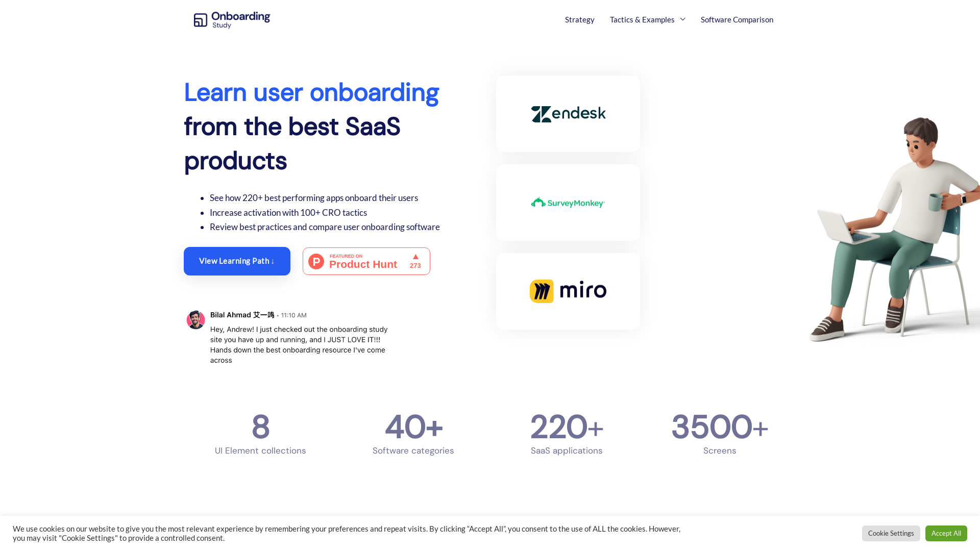The image size is (980, 551).
Task: Click the Bilal Ahmad testimonial name
Action: pyautogui.click(x=242, y=315)
